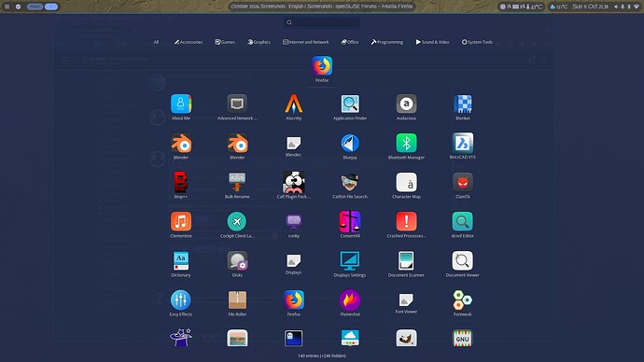644x362 pixels.
Task: Open Font Viewer
Action: pos(406,303)
